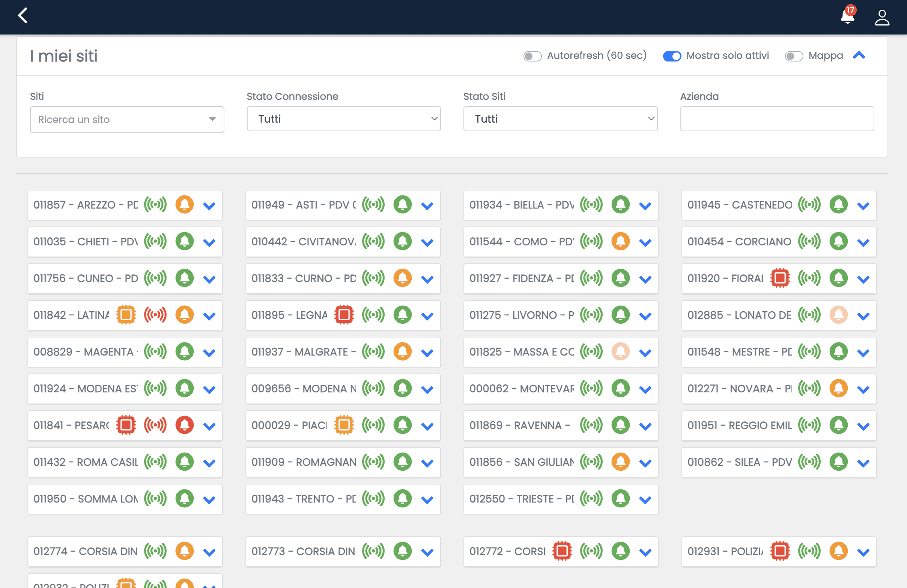Viewport: 907px width, 588px height.
Task: Select site 010454 - CORCIANO text
Action: tap(739, 242)
